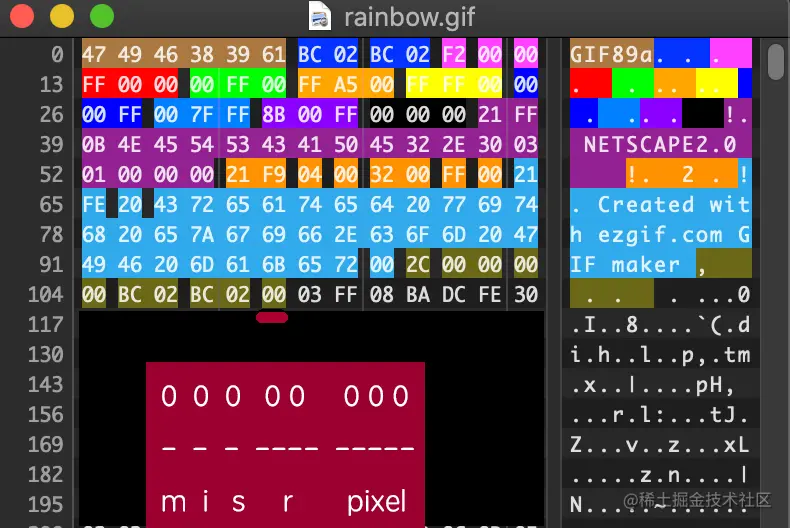
Task: Close the rainbow.gif window with red button
Action: coord(22,16)
